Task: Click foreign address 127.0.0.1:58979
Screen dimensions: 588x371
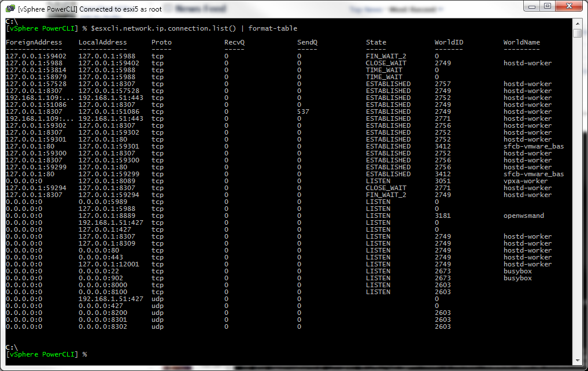Action: tap(36, 77)
